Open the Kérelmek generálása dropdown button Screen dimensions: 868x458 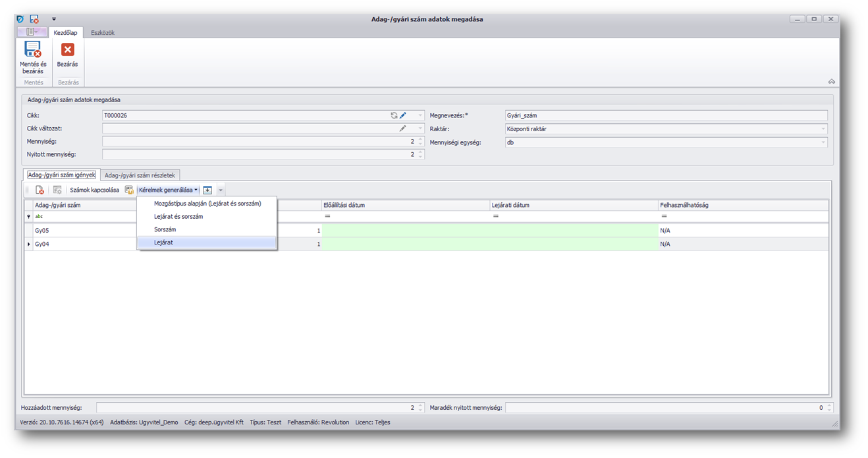(169, 190)
